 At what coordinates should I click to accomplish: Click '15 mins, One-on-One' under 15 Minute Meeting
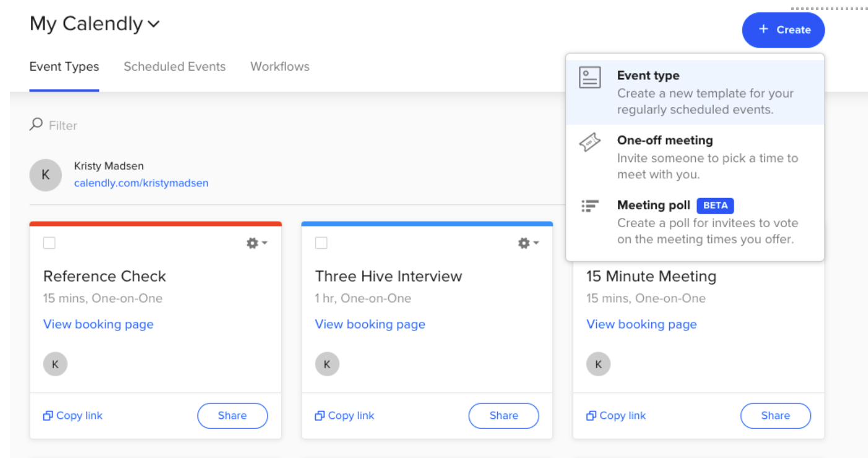point(646,298)
